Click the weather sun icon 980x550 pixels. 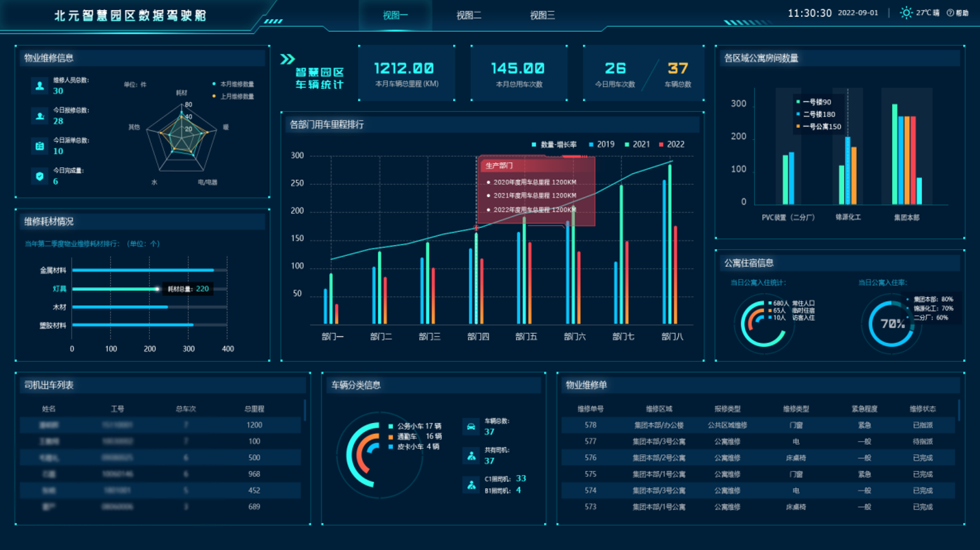click(x=906, y=13)
